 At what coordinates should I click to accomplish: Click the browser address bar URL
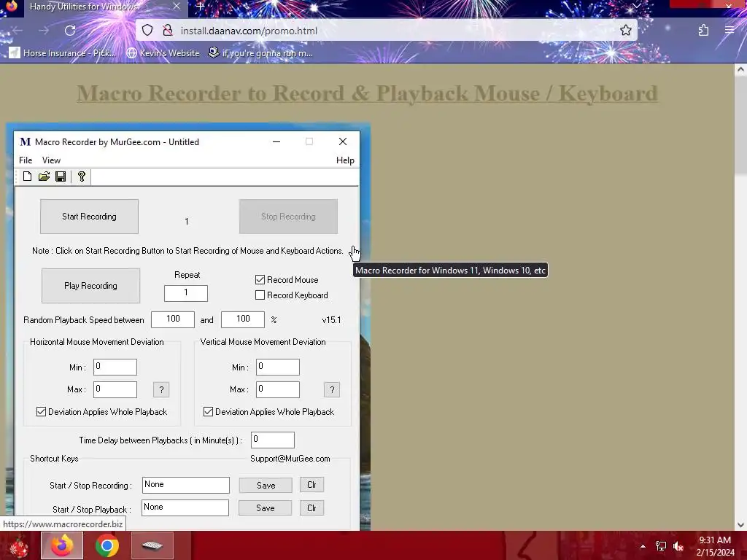click(249, 31)
